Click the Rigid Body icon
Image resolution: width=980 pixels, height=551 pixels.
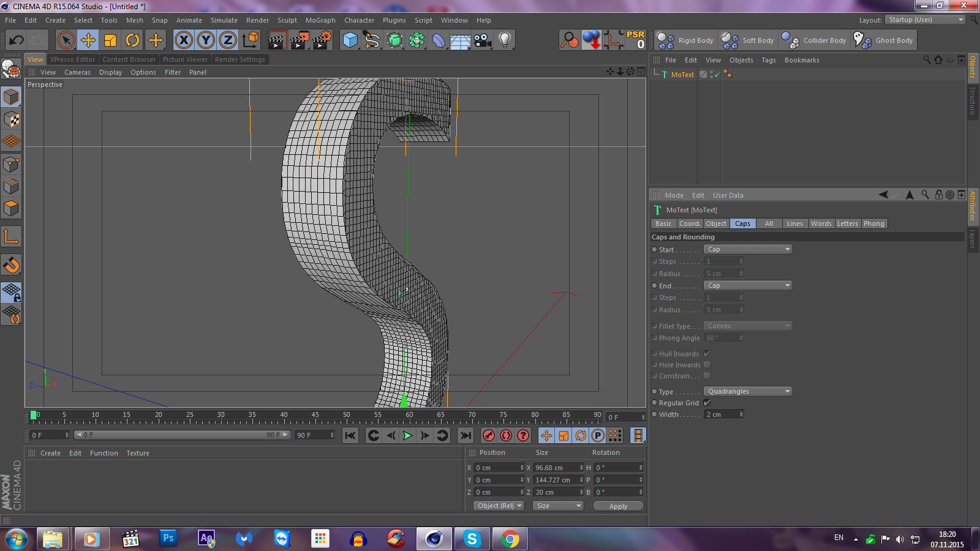(666, 40)
